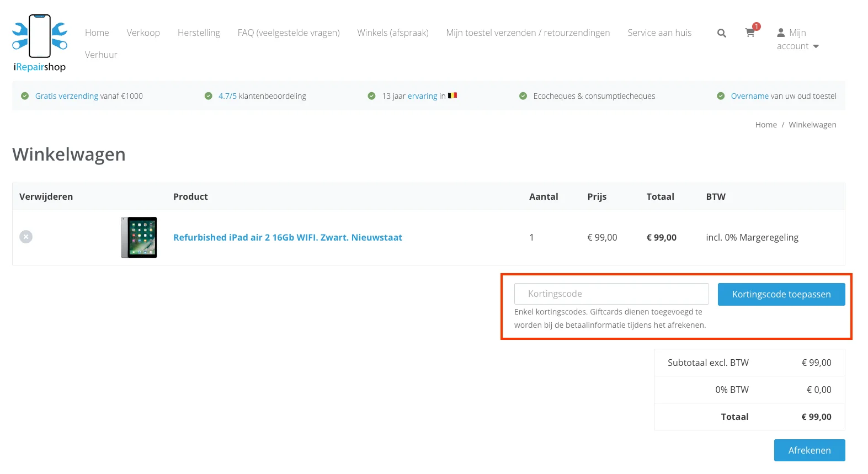Open FAQ (veelgestelde vragen) page
This screenshot has width=868, height=474.
coord(289,33)
